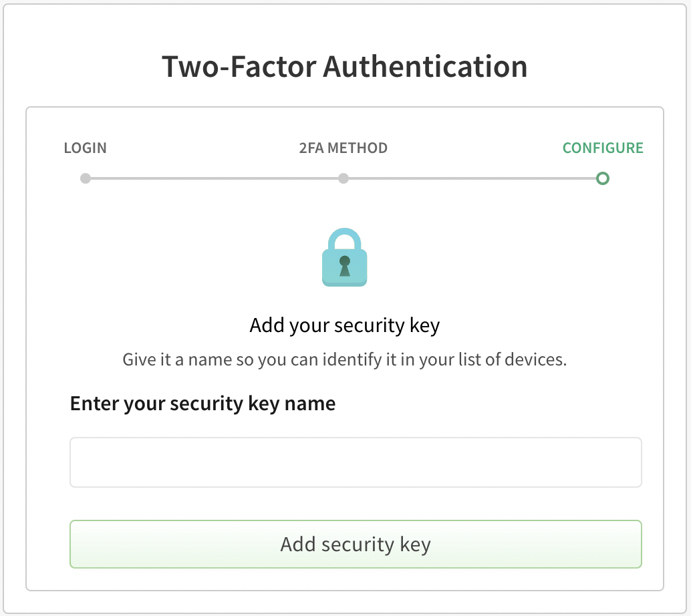Switch to the 2FA METHOD step

[343, 148]
